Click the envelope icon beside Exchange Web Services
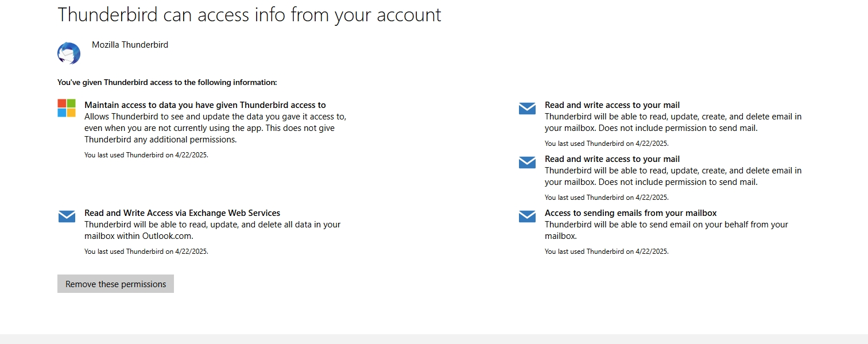Viewport: 868px width, 344px height. click(x=67, y=217)
